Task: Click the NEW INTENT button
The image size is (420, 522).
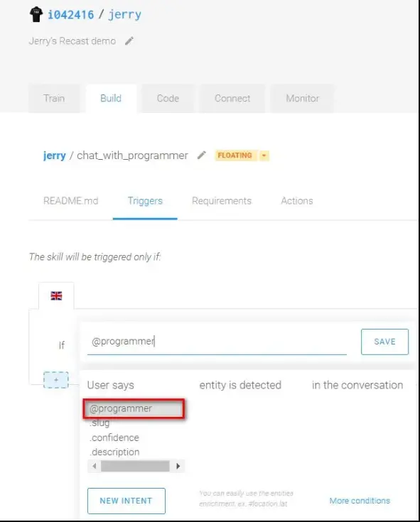Action: 126,501
